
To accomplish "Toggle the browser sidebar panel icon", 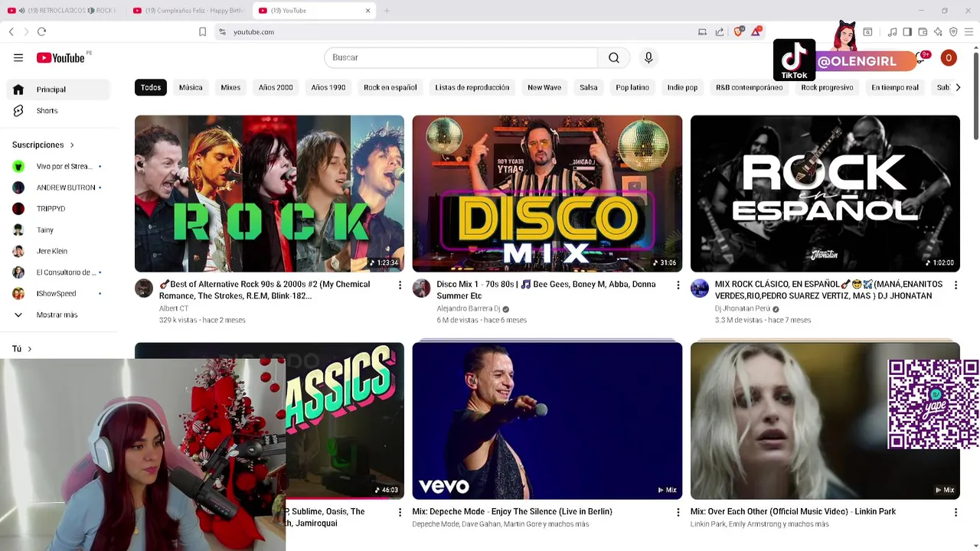I will (907, 31).
